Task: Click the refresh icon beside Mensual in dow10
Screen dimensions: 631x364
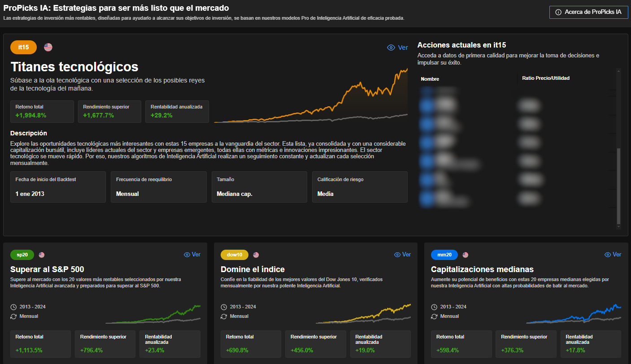Action: click(x=224, y=316)
